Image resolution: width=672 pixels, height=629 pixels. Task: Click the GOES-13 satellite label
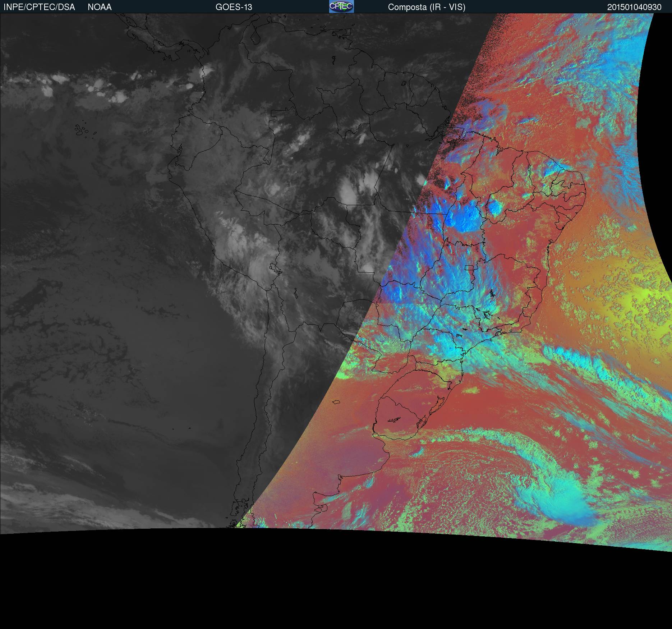pyautogui.click(x=234, y=7)
